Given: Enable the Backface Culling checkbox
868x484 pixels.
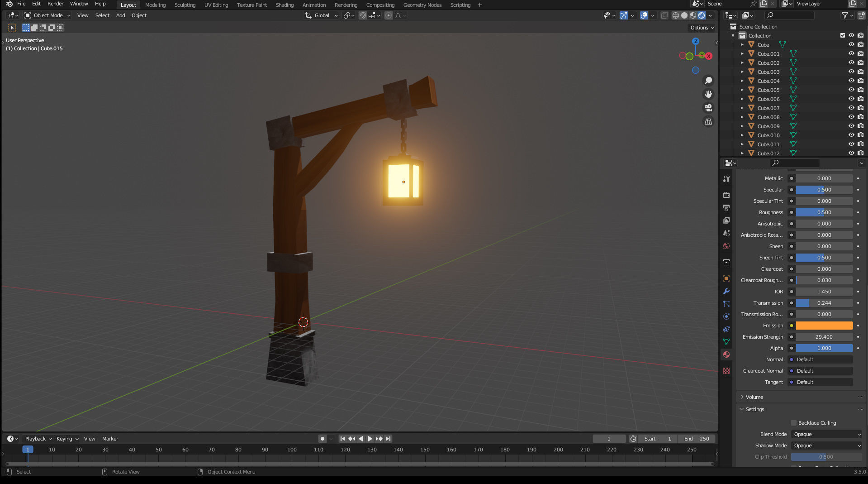Looking at the screenshot, I should [x=793, y=423].
